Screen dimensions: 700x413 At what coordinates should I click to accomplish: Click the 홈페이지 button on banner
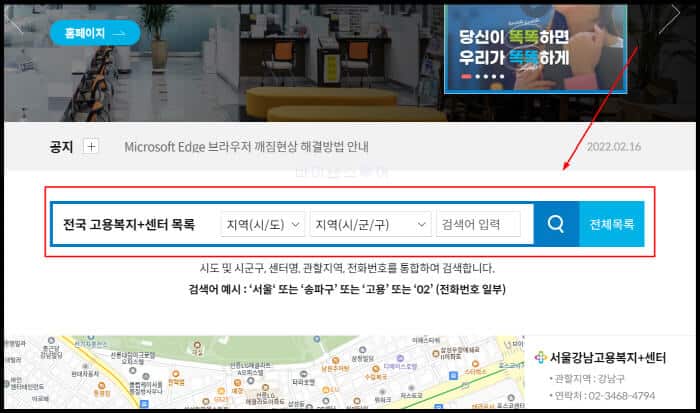(x=95, y=33)
